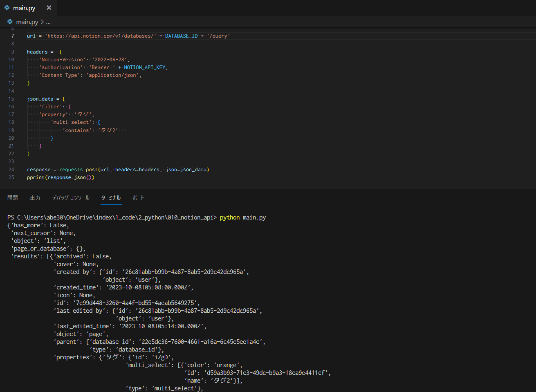Click NOTION_API_KEY on line 11

pyautogui.click(x=145, y=67)
